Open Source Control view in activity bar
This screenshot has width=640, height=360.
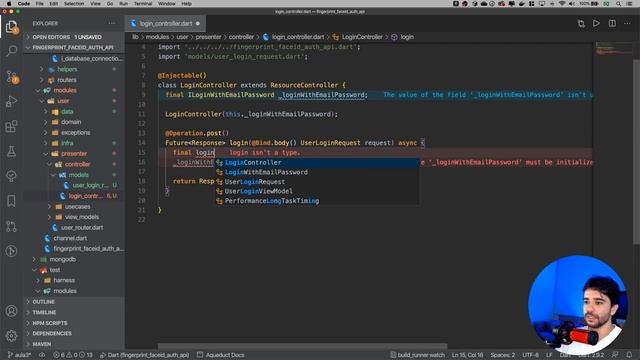[11, 76]
